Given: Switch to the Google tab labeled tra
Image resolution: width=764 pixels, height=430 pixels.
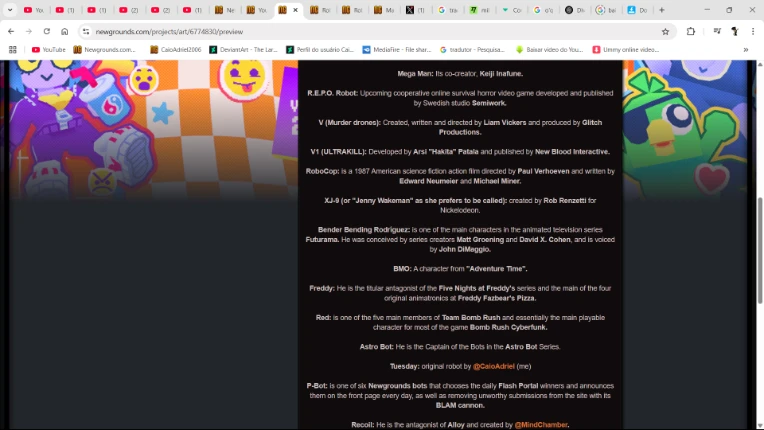Looking at the screenshot, I should pos(448,10).
